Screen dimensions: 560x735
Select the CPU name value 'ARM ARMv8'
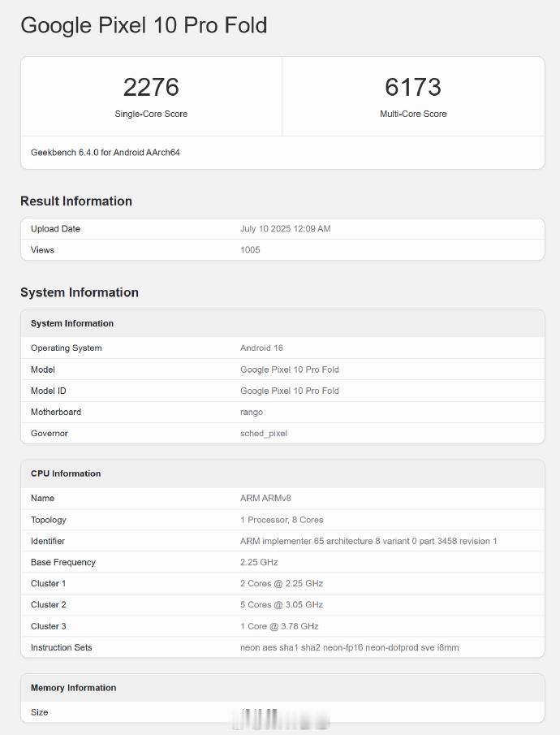click(265, 499)
